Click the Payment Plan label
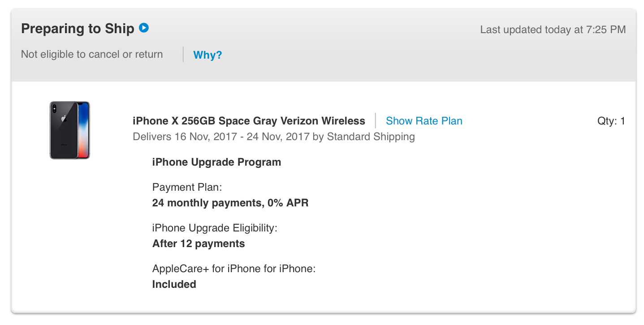This screenshot has width=644, height=325. (x=187, y=187)
